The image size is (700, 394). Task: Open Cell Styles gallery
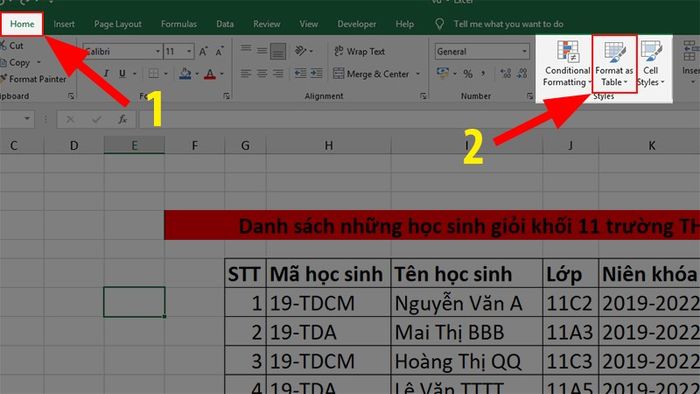point(651,63)
